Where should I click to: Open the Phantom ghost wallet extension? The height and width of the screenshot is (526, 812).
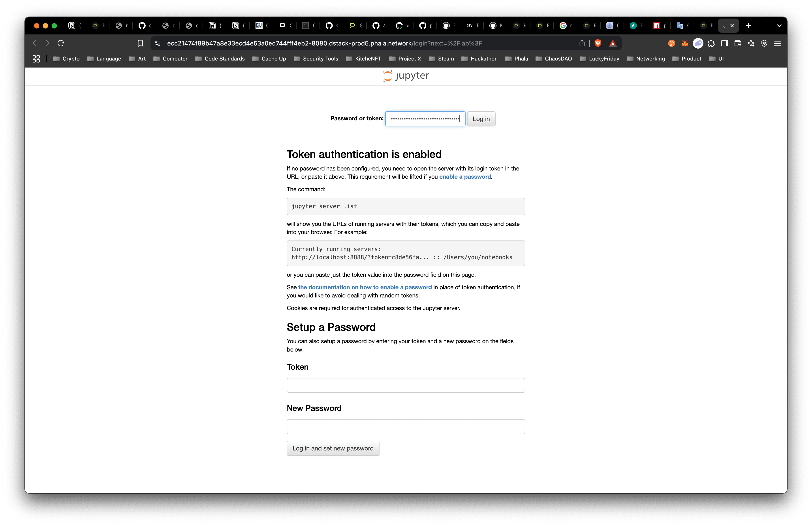click(x=698, y=43)
